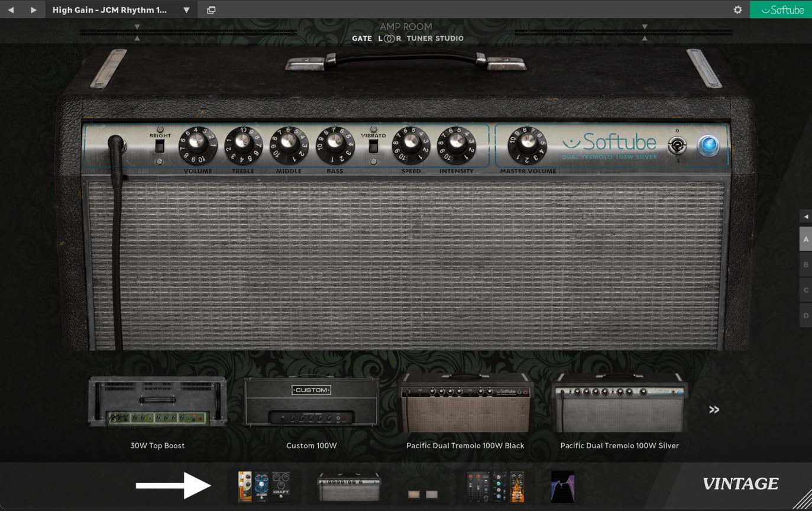Click the GATE button
The image size is (812, 511).
[362, 38]
